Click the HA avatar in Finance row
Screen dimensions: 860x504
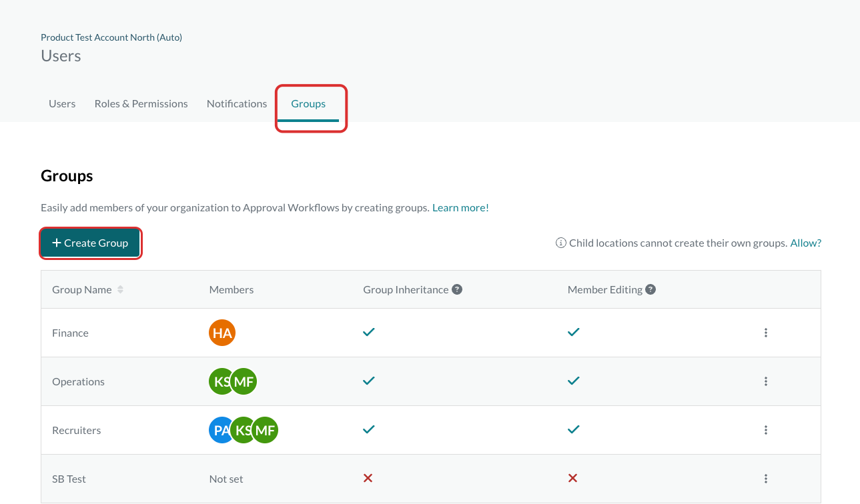point(222,333)
